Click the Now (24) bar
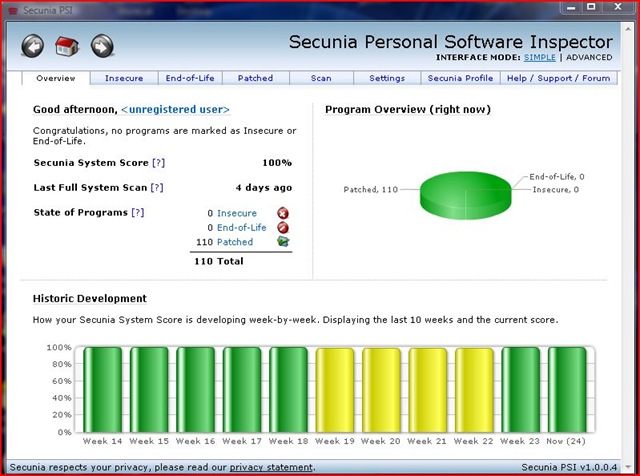 pos(567,389)
